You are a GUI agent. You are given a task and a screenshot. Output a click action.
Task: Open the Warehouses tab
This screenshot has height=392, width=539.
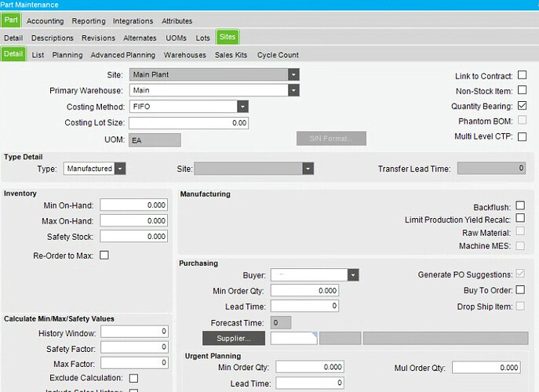(x=184, y=55)
